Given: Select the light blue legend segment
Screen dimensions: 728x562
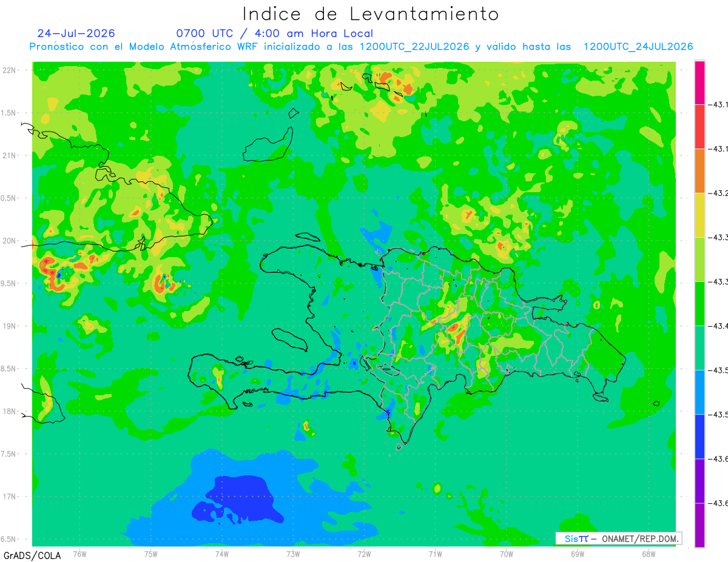Looking at the screenshot, I should 699,392.
